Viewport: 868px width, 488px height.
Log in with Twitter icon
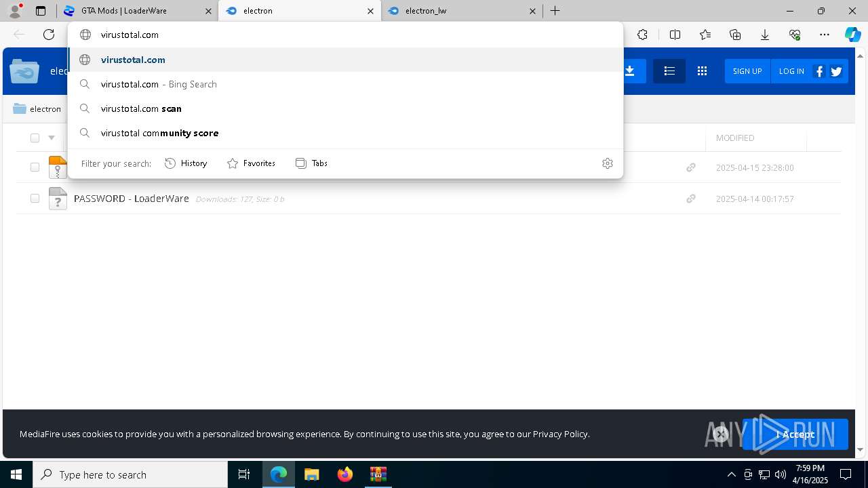pyautogui.click(x=836, y=71)
